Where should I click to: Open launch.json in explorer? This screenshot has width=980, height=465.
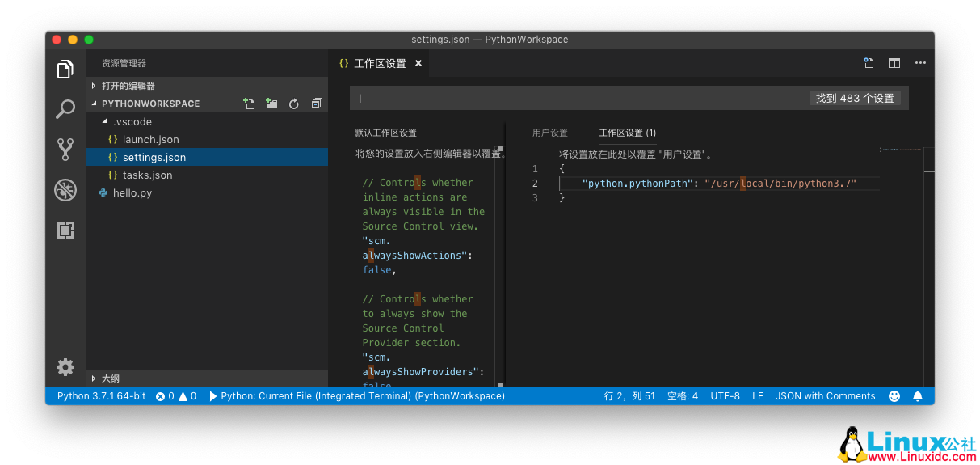[207, 139]
